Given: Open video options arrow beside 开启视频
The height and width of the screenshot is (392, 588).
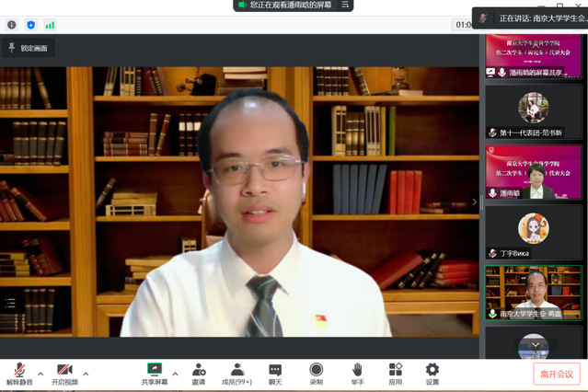Looking at the screenshot, I should coord(86,374).
